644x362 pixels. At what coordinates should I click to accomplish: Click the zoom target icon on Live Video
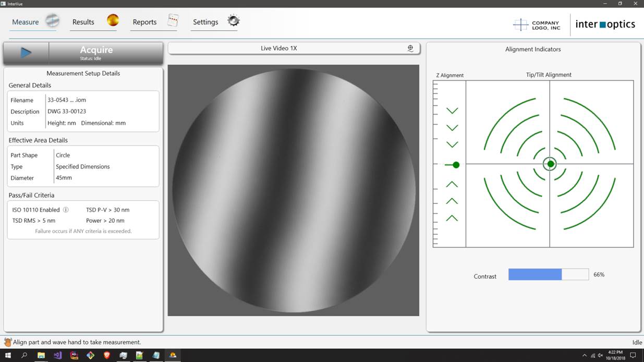pyautogui.click(x=410, y=48)
